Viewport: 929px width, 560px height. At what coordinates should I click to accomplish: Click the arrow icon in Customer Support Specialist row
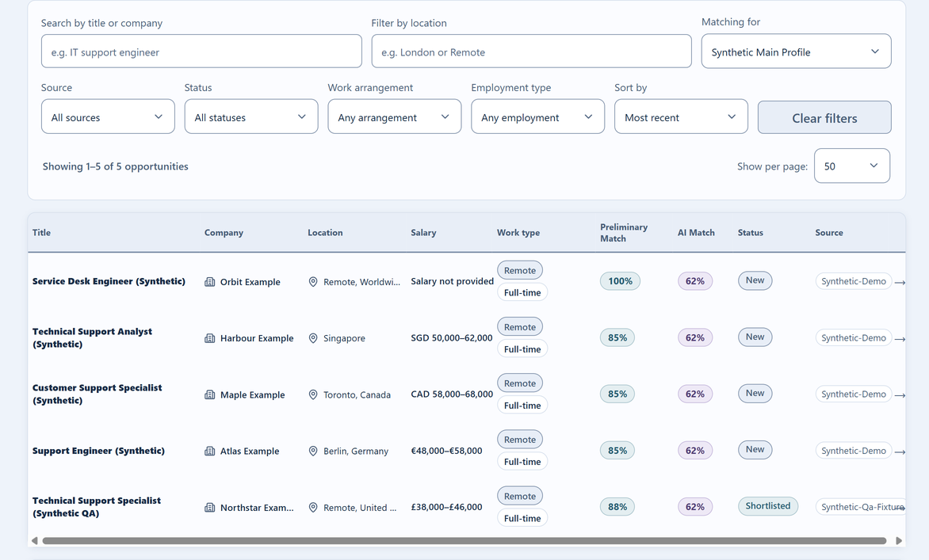900,395
